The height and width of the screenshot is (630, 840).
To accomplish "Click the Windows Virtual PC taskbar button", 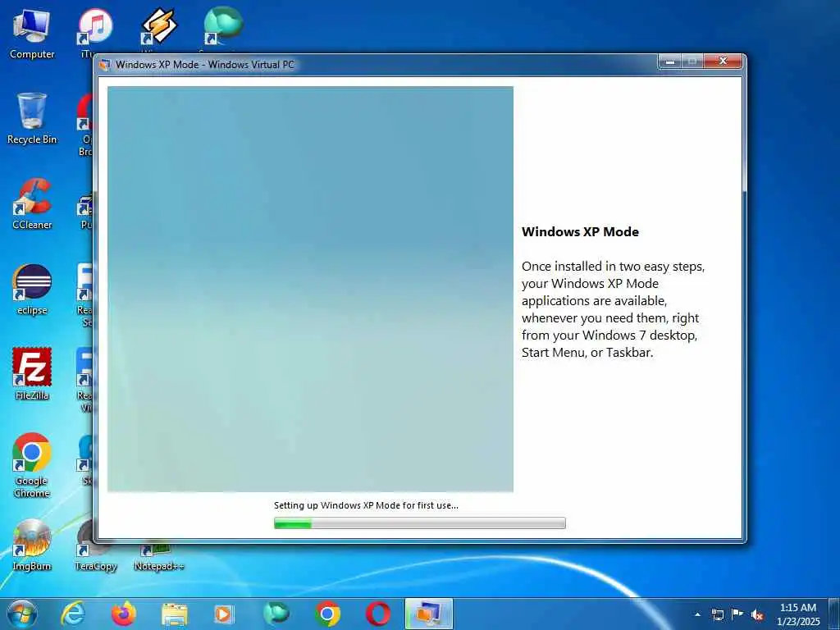I will click(x=429, y=614).
